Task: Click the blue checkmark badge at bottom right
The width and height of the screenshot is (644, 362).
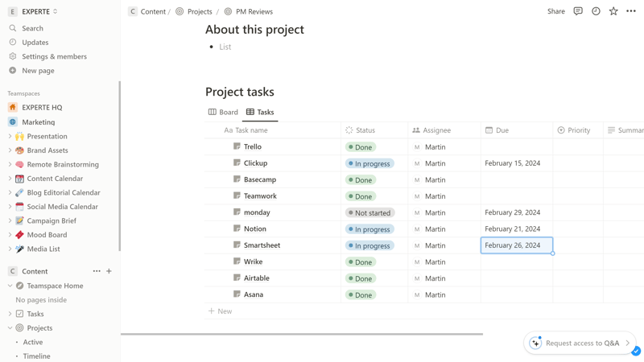Action: pos(636,351)
